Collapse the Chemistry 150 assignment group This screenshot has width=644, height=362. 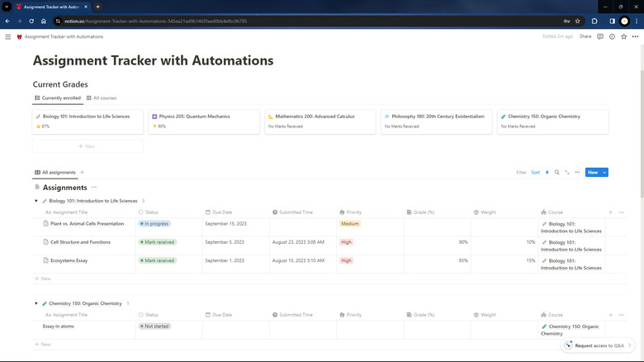pyautogui.click(x=36, y=303)
